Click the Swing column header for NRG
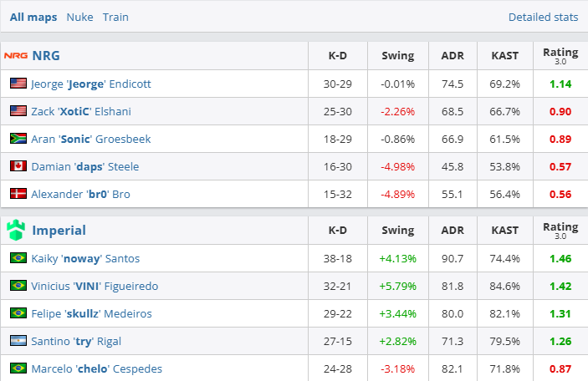 tap(398, 56)
